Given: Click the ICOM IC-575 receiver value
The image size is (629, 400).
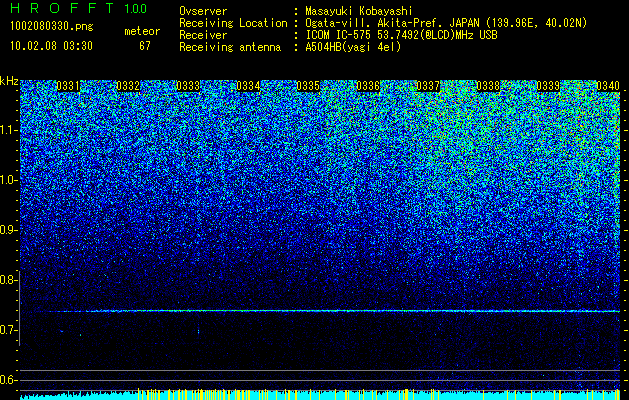Looking at the screenshot, I should point(401,35).
